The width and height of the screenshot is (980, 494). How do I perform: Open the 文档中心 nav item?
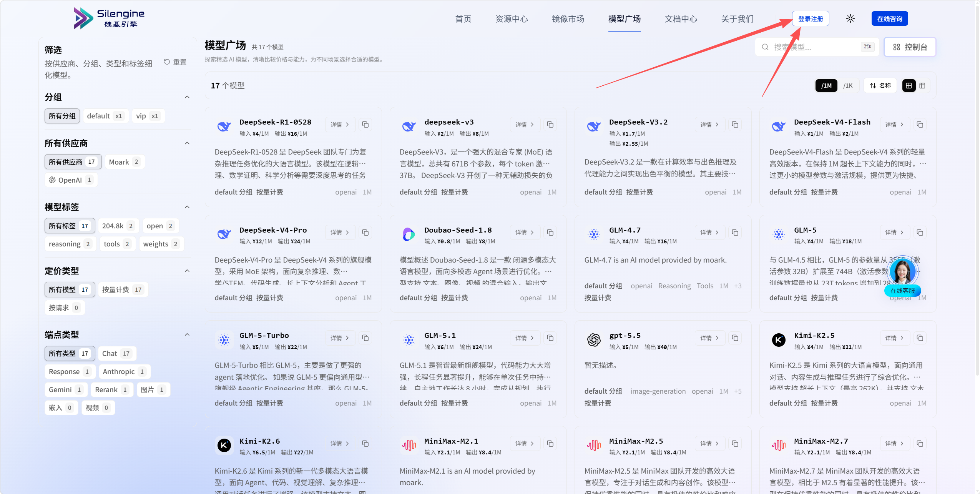[681, 19]
